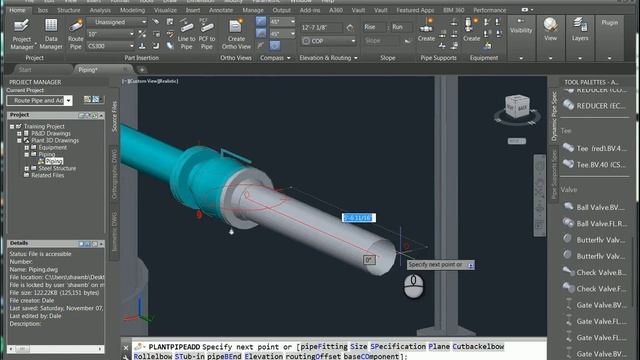Screen dimensions: 640x360
Task: Click the Plugin ribbon panel
Action: point(609,23)
